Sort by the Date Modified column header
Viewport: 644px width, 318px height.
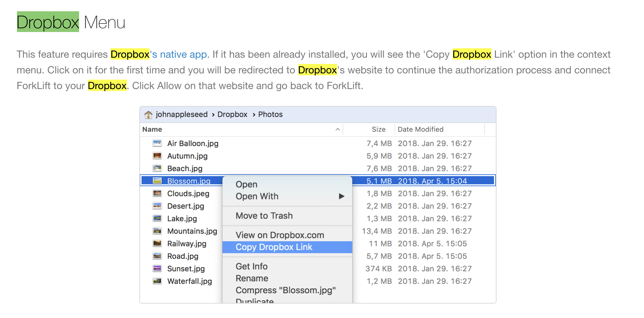[x=421, y=129]
